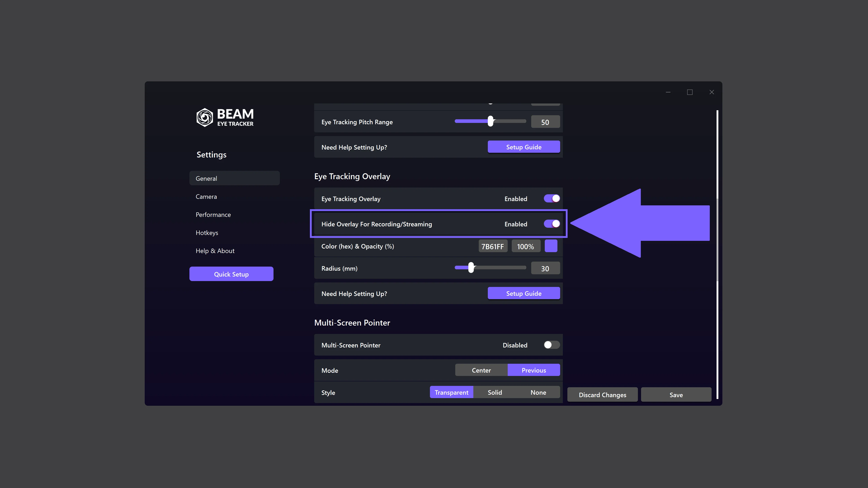
Task: Set pointer style to None
Action: (x=538, y=392)
